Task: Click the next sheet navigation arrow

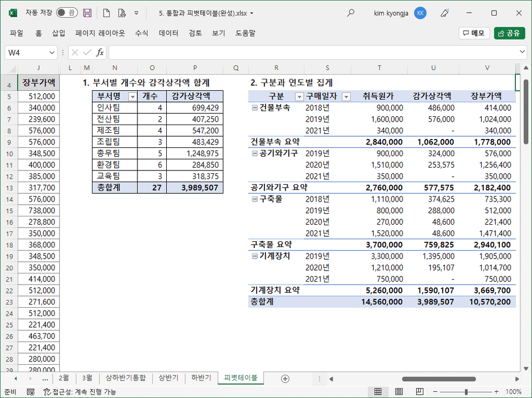Action: 30,378
